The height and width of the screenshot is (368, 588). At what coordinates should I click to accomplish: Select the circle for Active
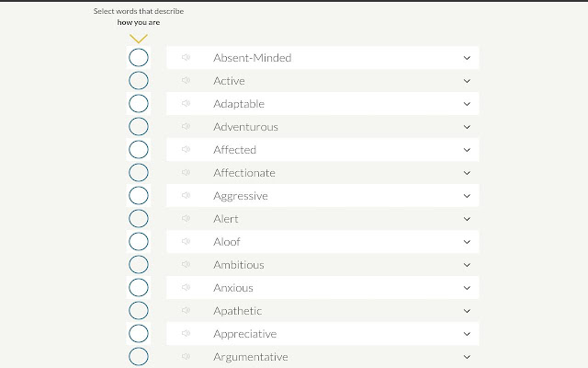point(139,81)
